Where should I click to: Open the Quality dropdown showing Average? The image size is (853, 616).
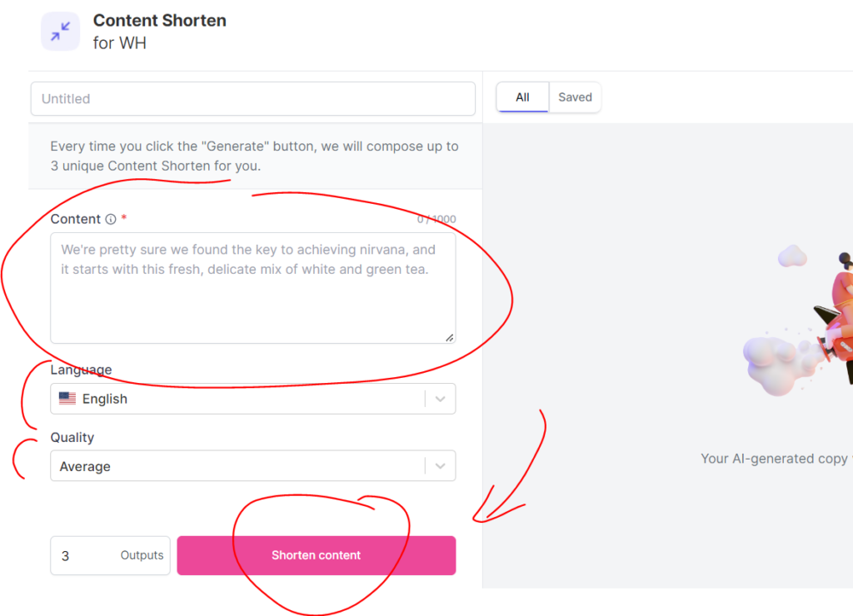tap(242, 466)
